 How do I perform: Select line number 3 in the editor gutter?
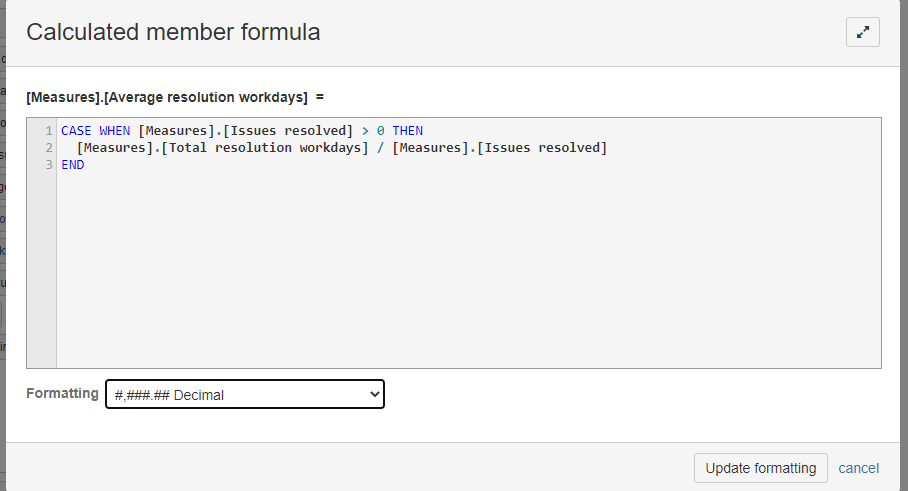click(x=49, y=165)
